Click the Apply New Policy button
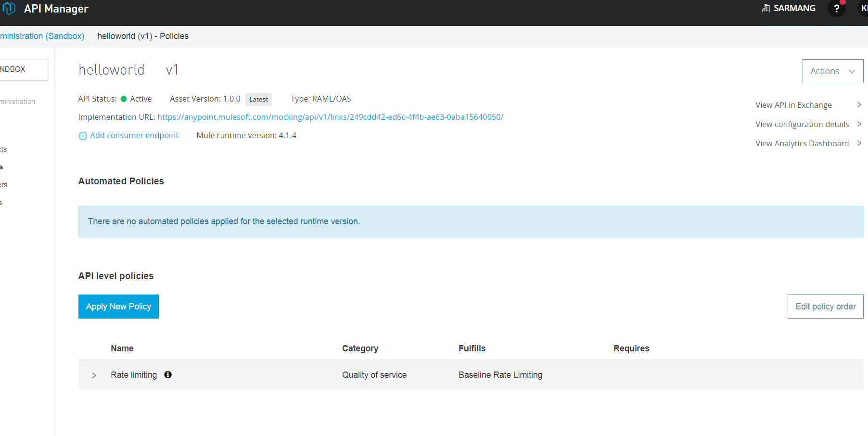Viewport: 868px width, 436px height. point(118,307)
